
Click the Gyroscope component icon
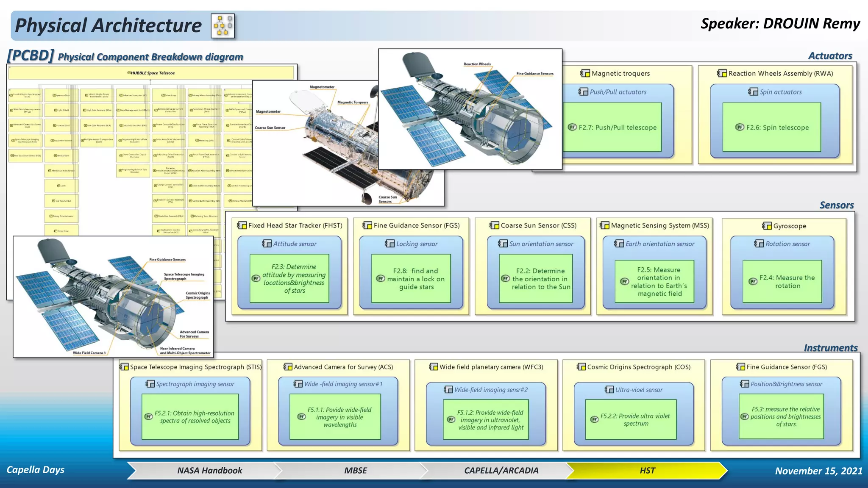[767, 226]
